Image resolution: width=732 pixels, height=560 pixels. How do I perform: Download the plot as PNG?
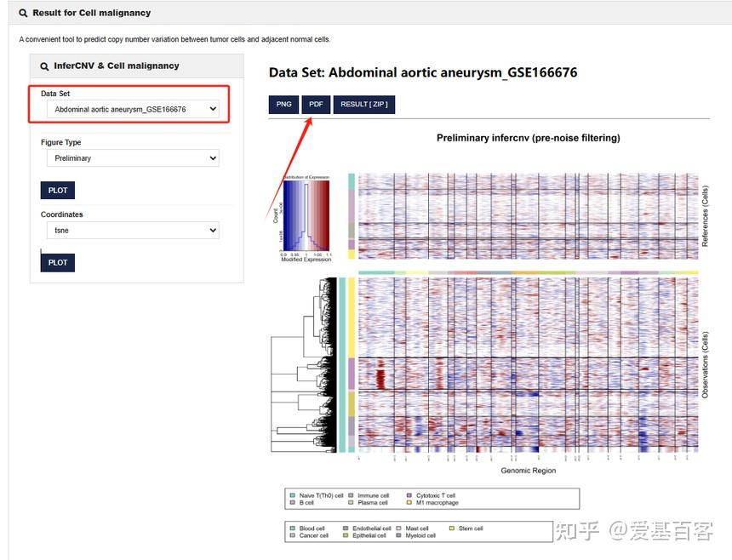(x=283, y=104)
